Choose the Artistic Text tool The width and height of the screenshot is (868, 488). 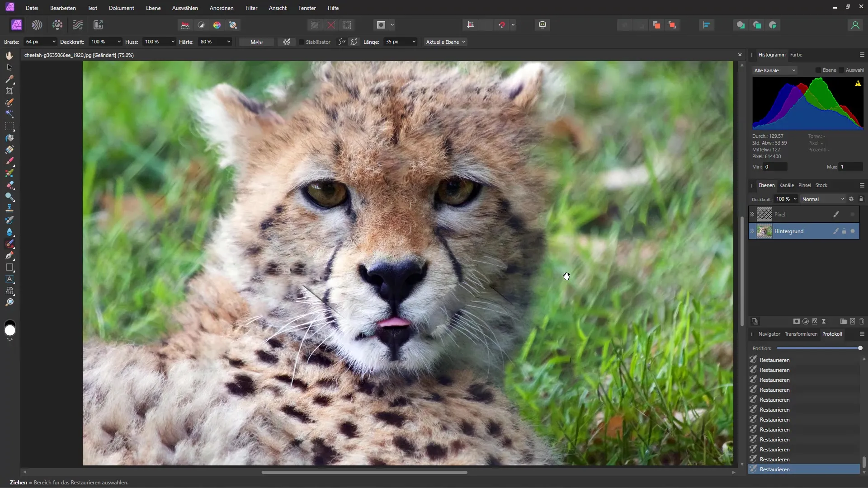[9, 279]
